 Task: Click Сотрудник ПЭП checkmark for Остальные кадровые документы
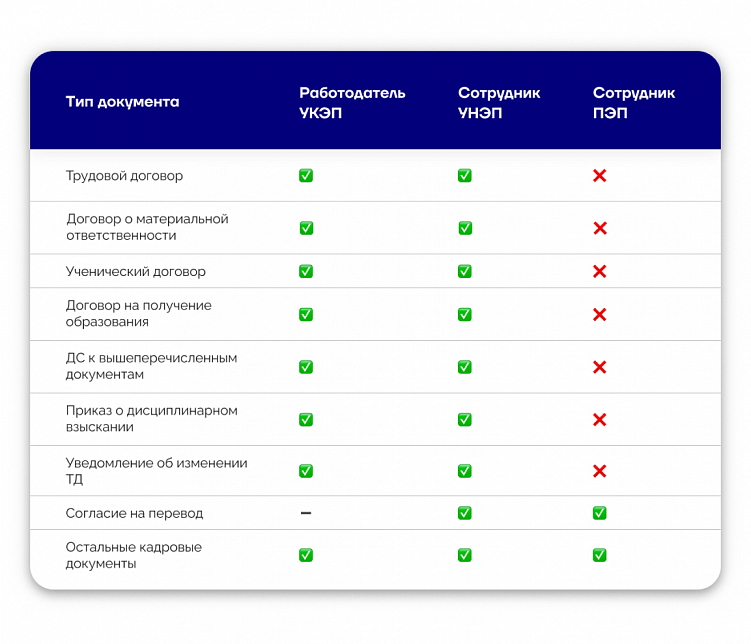(600, 555)
